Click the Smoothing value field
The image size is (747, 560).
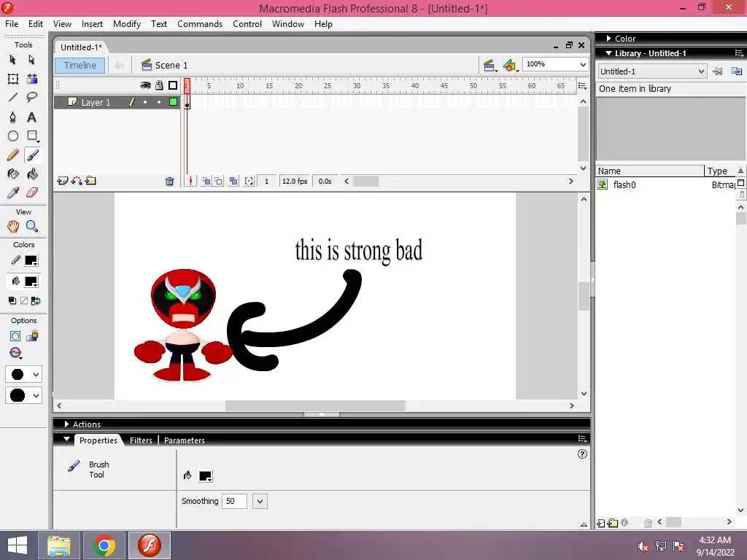(234, 502)
